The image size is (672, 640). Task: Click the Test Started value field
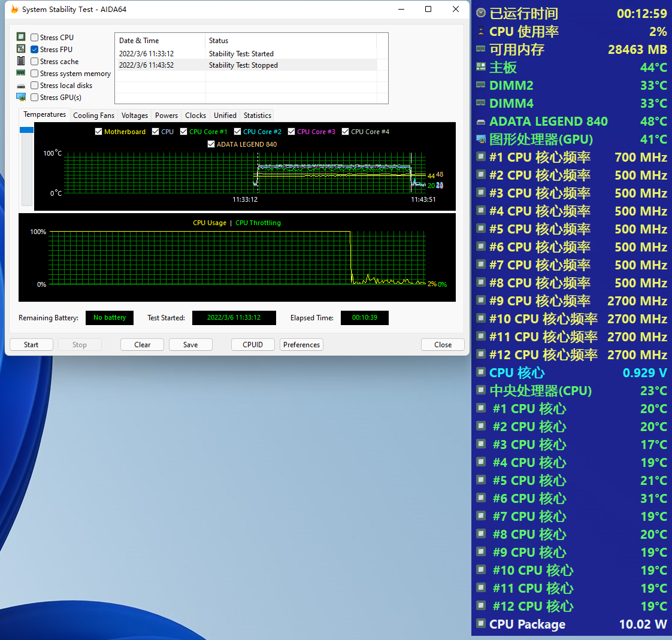pos(234,317)
